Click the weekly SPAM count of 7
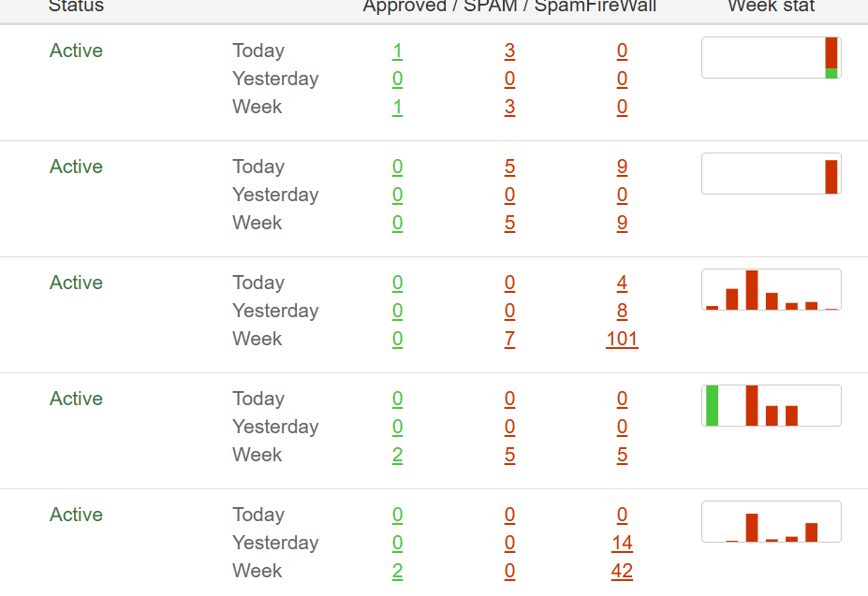This screenshot has width=868, height=596. click(x=509, y=339)
